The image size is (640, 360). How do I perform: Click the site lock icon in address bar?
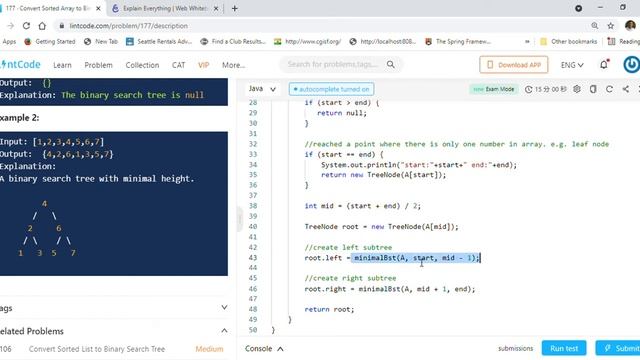62,26
